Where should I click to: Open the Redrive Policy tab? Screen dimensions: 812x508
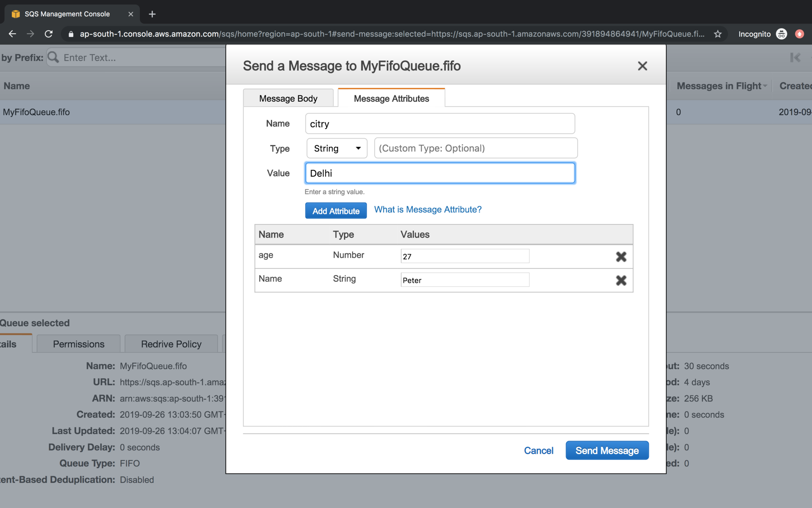pyautogui.click(x=171, y=344)
